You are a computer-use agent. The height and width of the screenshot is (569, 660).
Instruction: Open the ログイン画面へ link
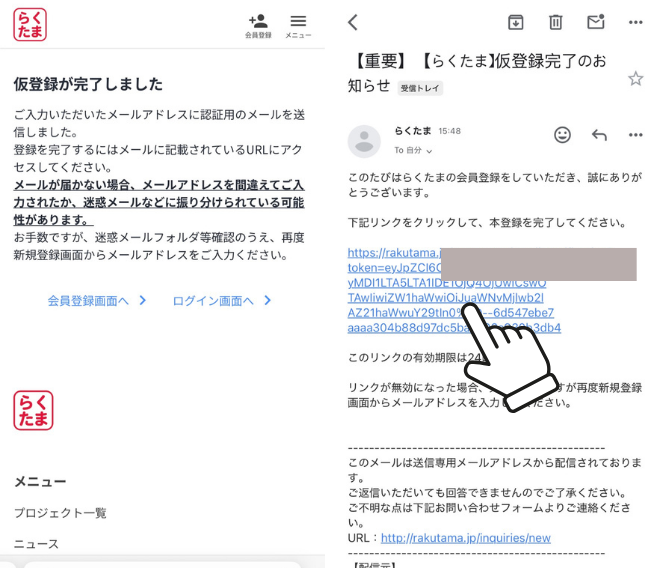(x=222, y=300)
